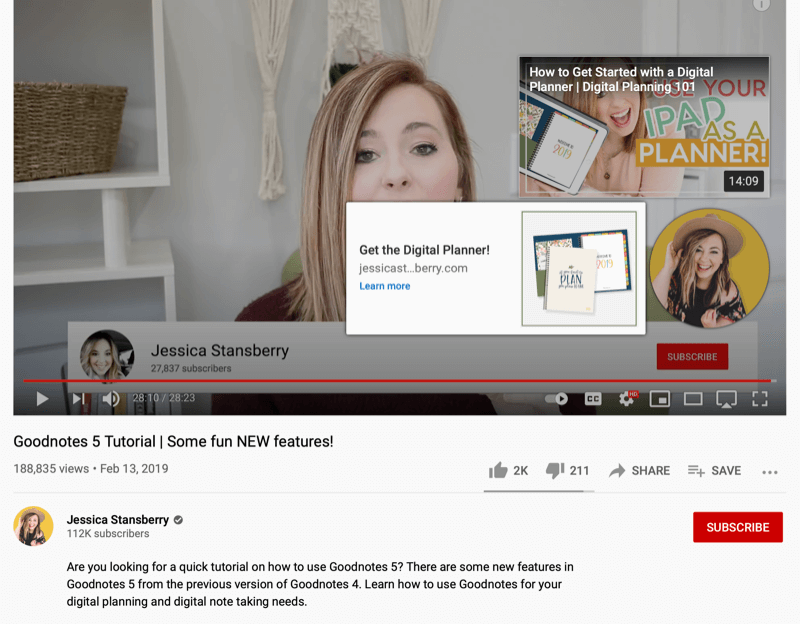Click the video title 'Goodnotes 5 Tutorial'

[x=173, y=441]
